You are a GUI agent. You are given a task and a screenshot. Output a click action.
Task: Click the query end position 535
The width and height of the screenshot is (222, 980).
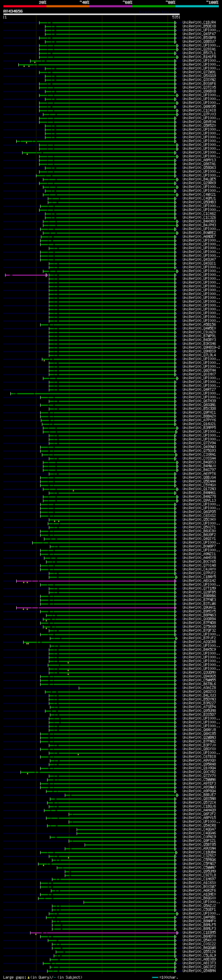pos(175,17)
